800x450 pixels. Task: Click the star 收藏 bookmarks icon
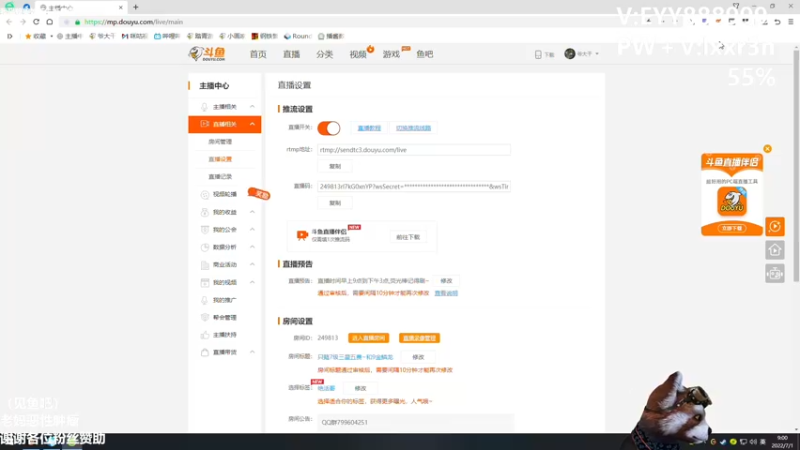[28, 36]
